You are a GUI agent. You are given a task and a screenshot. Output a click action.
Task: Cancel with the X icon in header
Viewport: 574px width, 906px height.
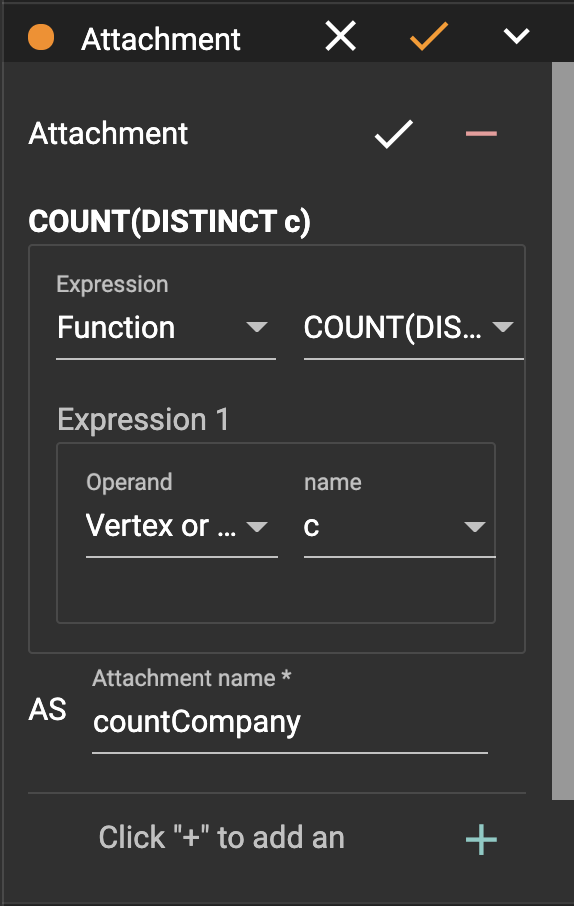(x=340, y=36)
